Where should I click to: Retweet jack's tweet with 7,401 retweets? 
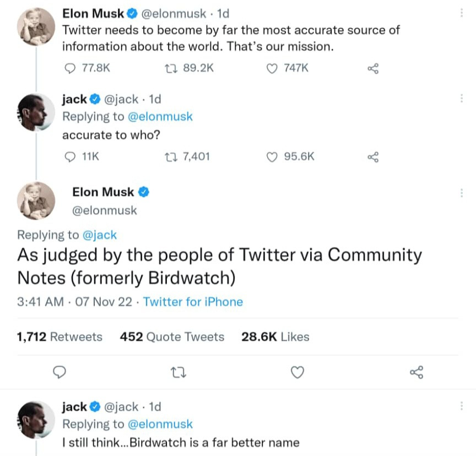tap(171, 156)
